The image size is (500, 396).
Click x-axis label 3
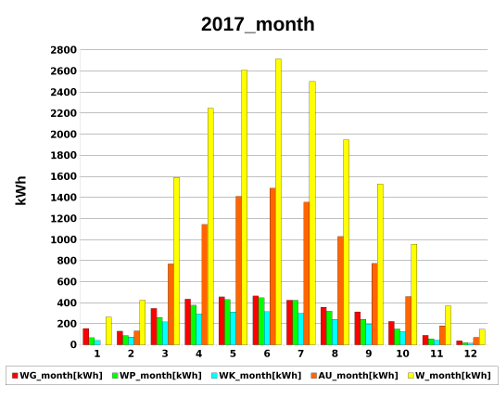pyautogui.click(x=165, y=354)
